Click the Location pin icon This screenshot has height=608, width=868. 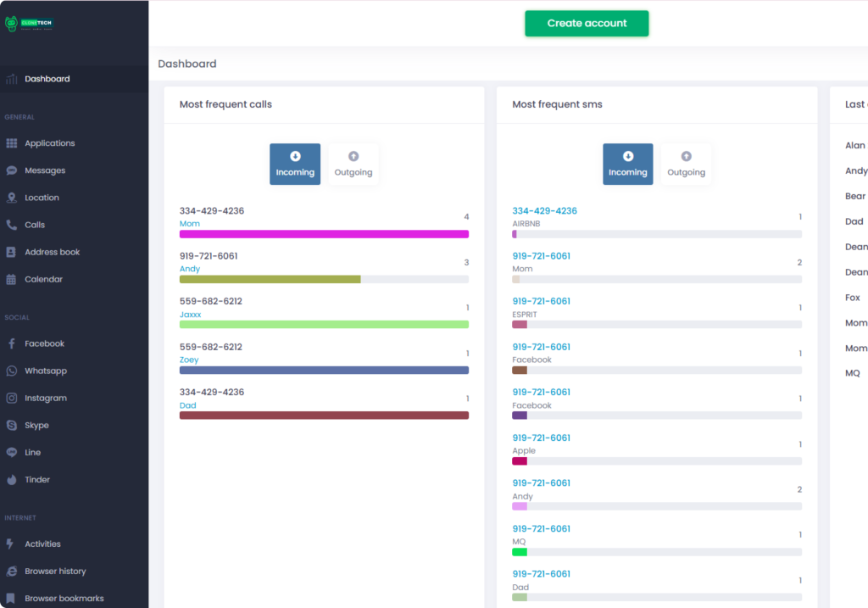click(11, 198)
